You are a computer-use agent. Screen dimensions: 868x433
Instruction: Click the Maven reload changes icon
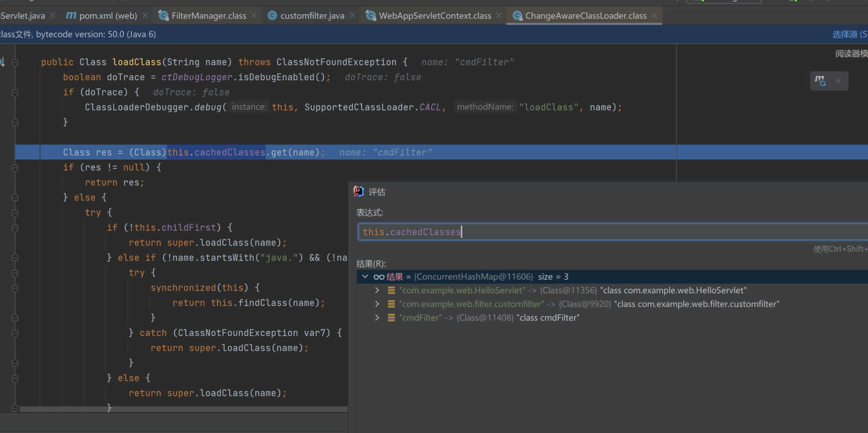pos(820,81)
